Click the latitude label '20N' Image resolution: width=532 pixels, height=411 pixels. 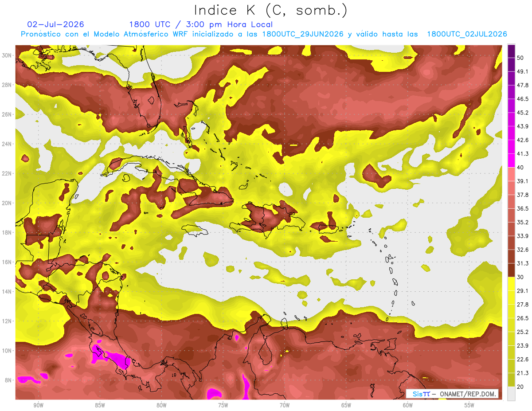pyautogui.click(x=7, y=203)
